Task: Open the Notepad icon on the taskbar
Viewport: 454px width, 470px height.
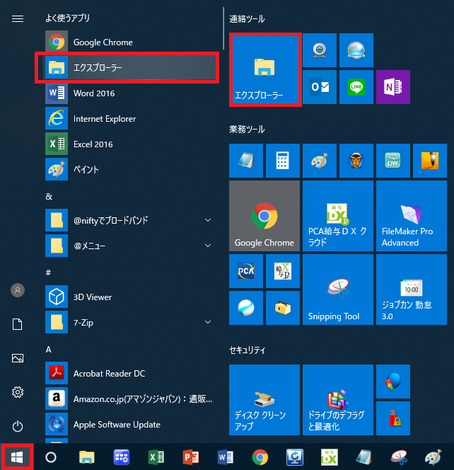Action: click(x=364, y=457)
